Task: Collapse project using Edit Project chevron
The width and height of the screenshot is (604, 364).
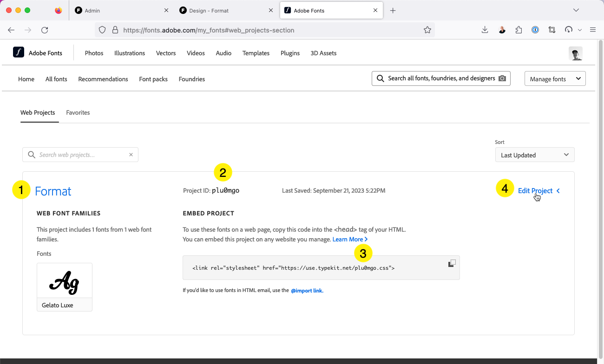Action: (x=558, y=191)
